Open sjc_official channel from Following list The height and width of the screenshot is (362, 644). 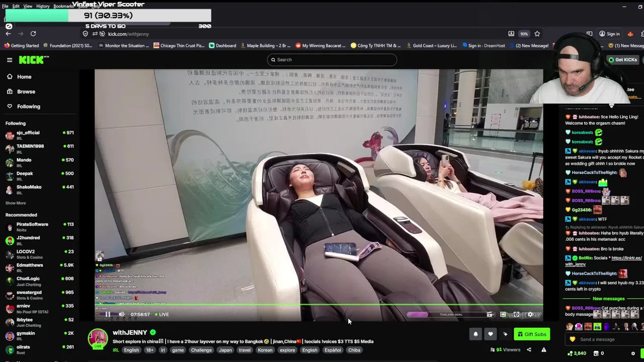coord(39,135)
